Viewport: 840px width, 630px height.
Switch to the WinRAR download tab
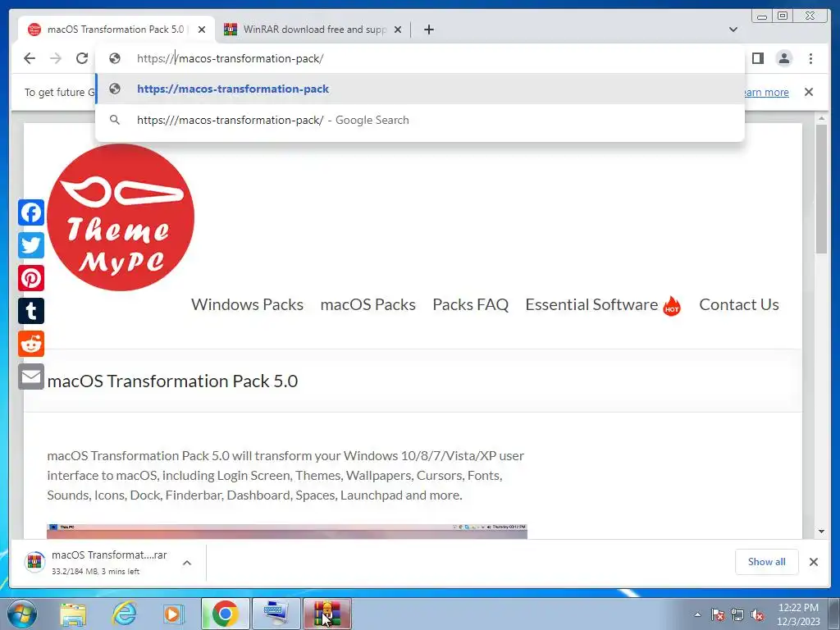(x=313, y=30)
